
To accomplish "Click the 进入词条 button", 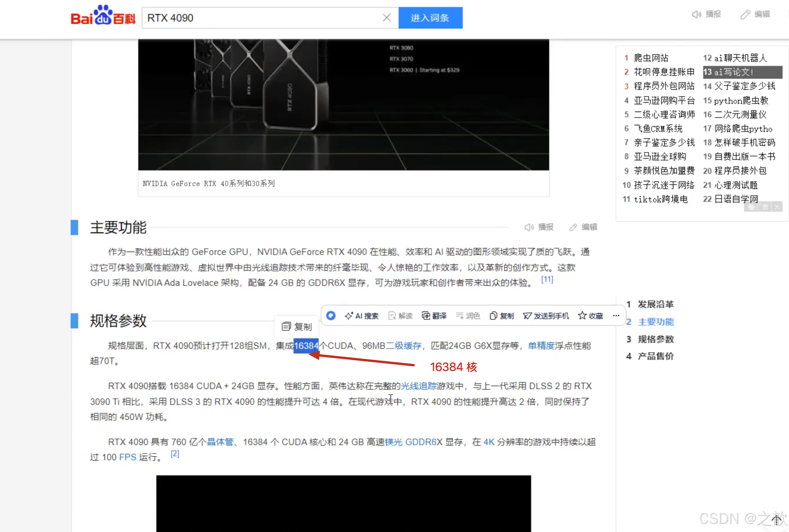I will (430, 17).
